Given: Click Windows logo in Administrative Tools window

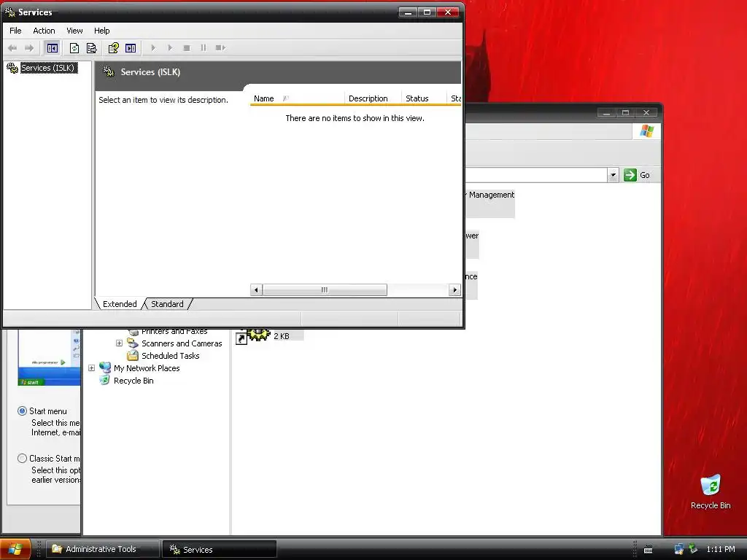Looking at the screenshot, I should (647, 131).
